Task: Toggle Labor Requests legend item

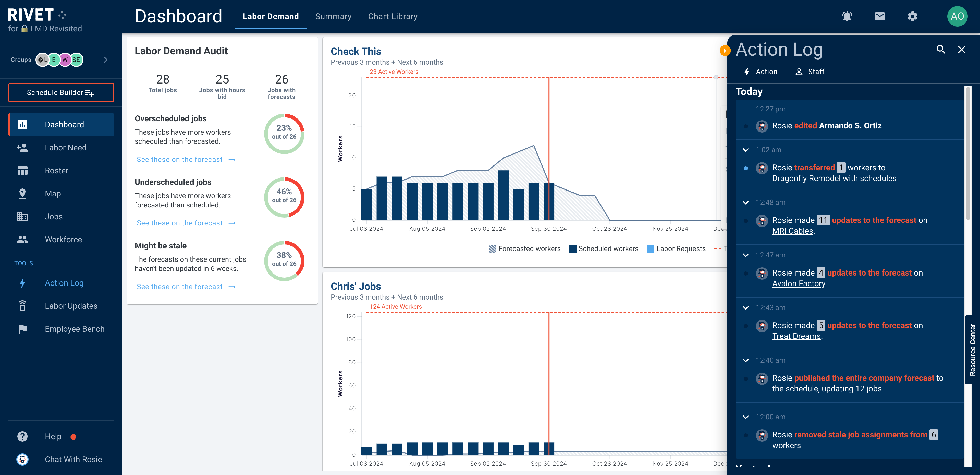Action: click(676, 248)
